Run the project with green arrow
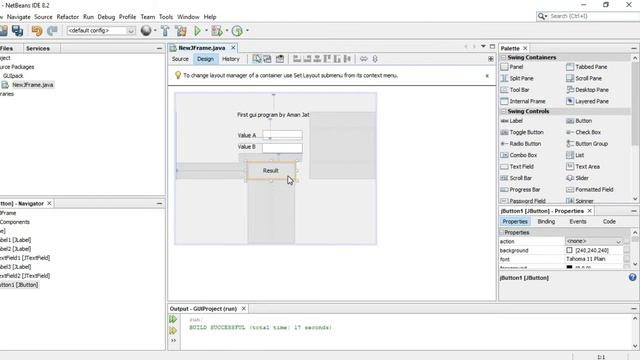Image resolution: width=640 pixels, height=360 pixels. click(x=198, y=31)
